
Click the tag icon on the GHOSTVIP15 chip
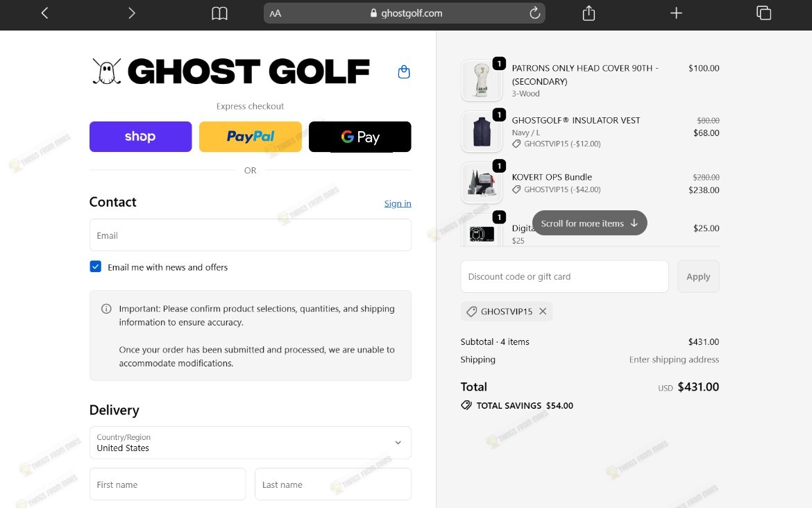coord(471,311)
